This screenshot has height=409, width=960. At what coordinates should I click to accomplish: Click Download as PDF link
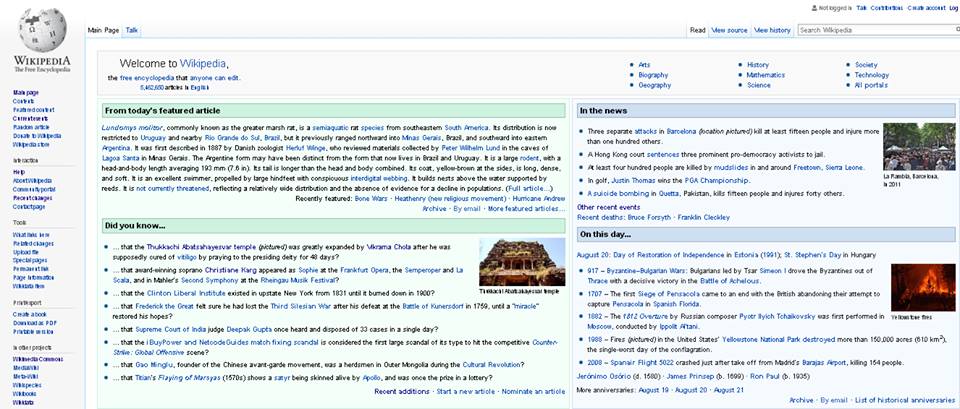pyautogui.click(x=34, y=323)
